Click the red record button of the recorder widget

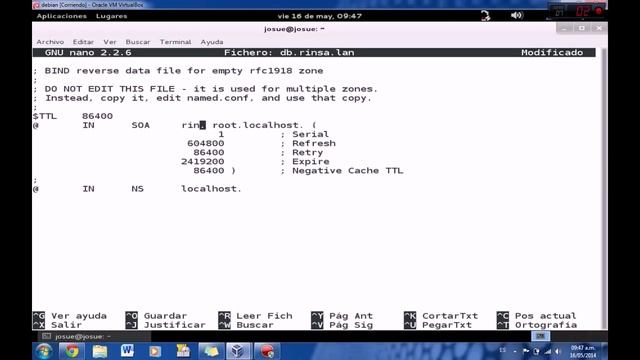599,11
